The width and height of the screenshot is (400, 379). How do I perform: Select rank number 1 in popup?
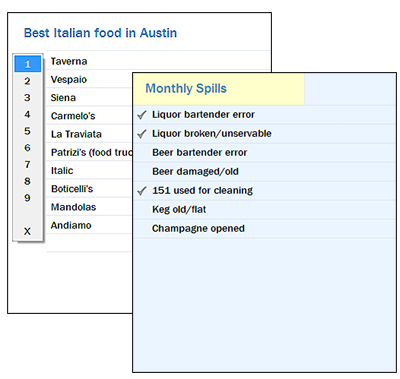pos(28,64)
